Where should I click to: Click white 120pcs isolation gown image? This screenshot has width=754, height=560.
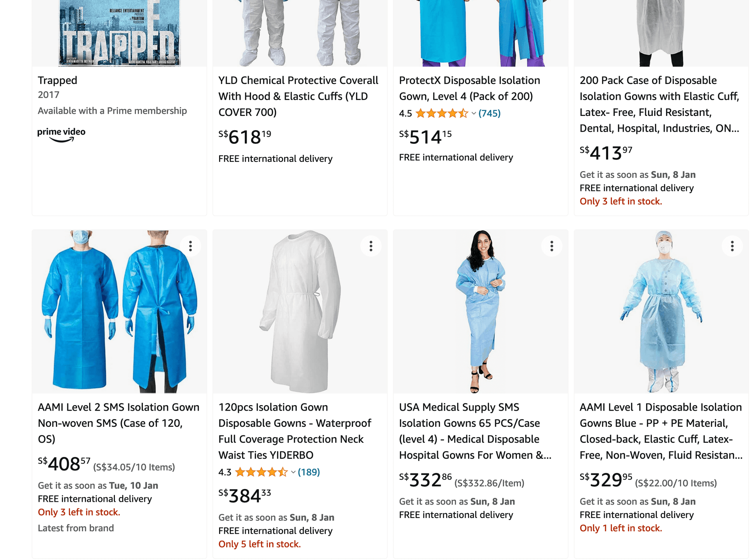[300, 312]
